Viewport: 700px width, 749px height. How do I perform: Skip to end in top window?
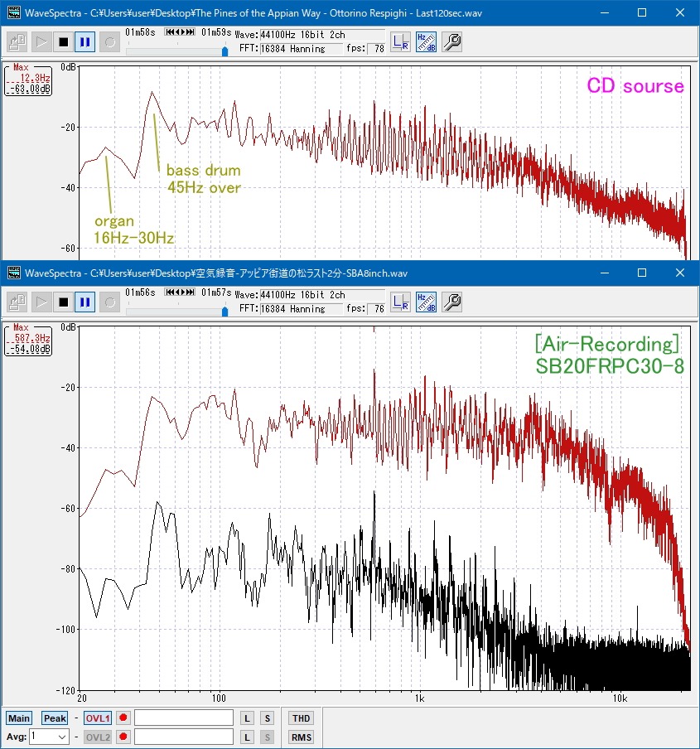coord(190,32)
